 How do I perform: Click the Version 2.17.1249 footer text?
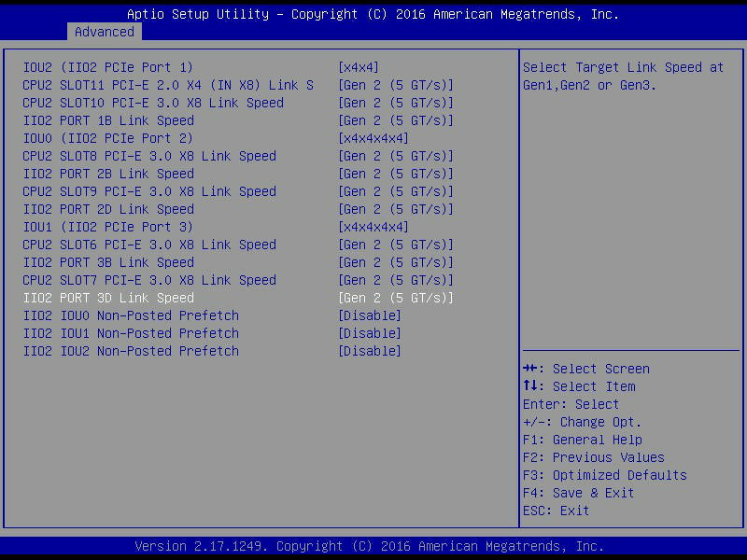[369, 546]
